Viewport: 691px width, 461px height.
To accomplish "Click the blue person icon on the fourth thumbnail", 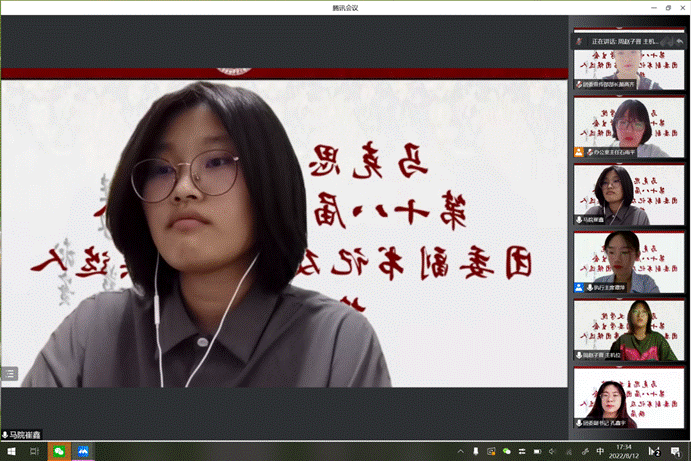I will tap(578, 287).
